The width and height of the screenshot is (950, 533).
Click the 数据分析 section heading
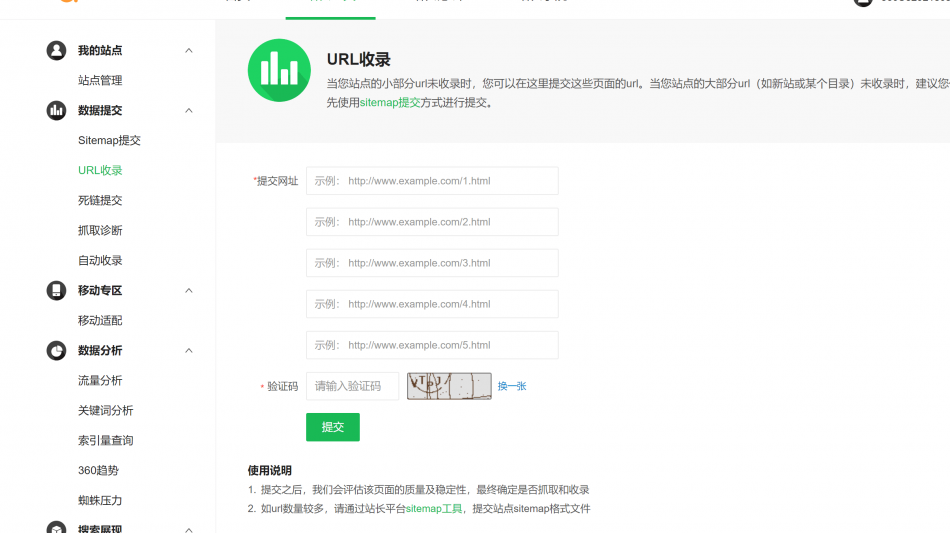(x=100, y=350)
